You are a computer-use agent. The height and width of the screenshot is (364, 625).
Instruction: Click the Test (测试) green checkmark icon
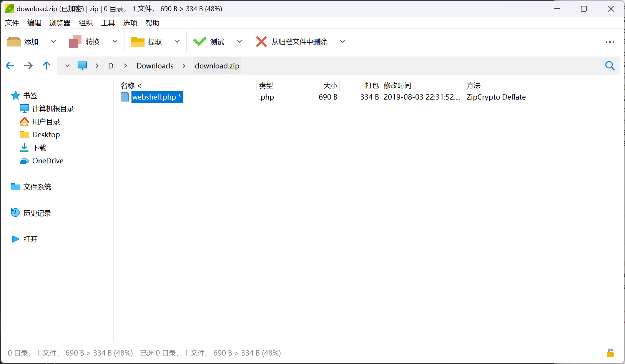coord(199,42)
